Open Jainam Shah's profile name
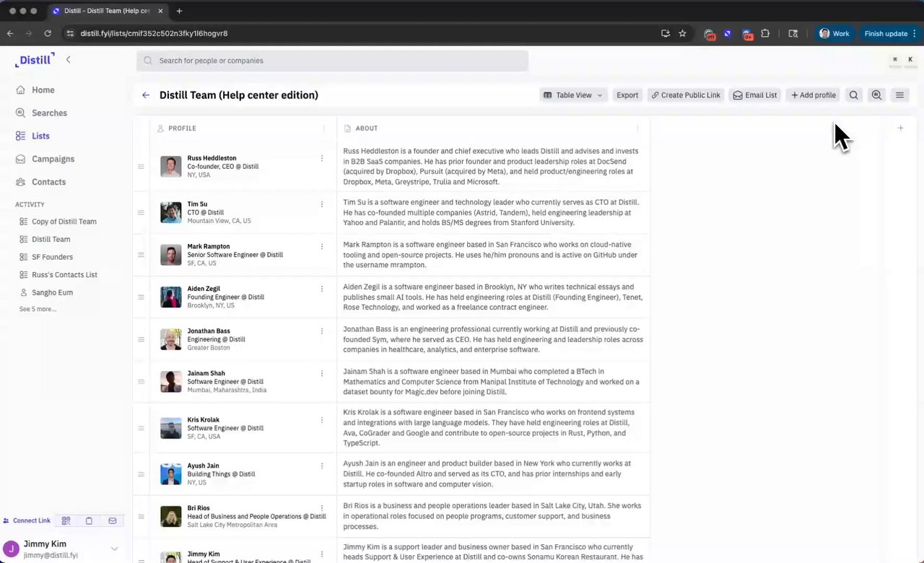The image size is (924, 563). [206, 373]
